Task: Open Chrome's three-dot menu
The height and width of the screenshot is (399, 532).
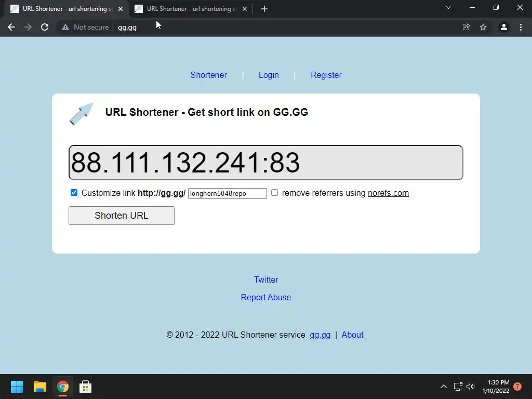Action: pos(521,27)
